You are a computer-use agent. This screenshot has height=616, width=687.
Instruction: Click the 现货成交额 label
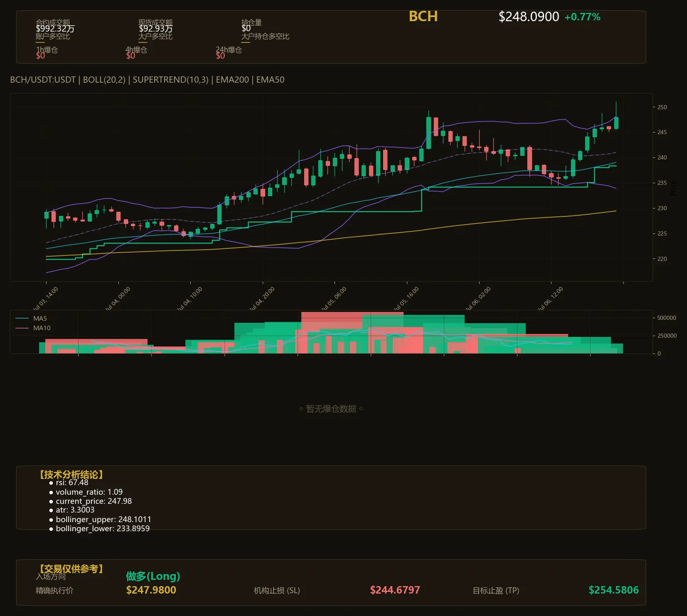[x=155, y=22]
